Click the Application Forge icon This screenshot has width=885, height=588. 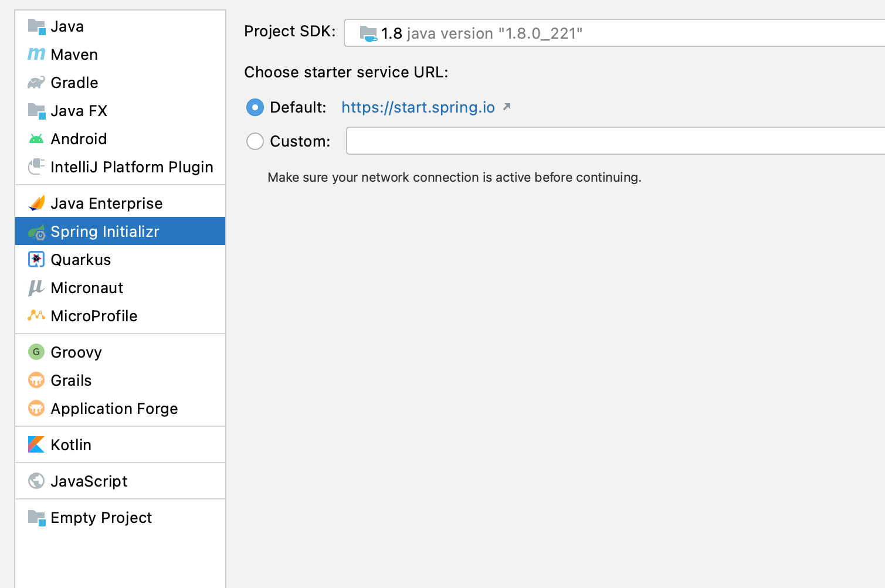(x=36, y=408)
